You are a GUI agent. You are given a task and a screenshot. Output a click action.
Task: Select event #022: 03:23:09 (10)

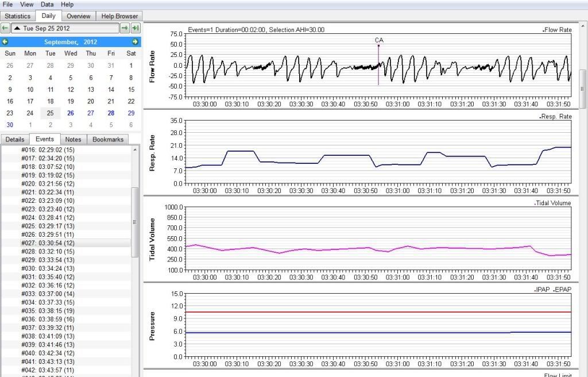click(x=48, y=201)
